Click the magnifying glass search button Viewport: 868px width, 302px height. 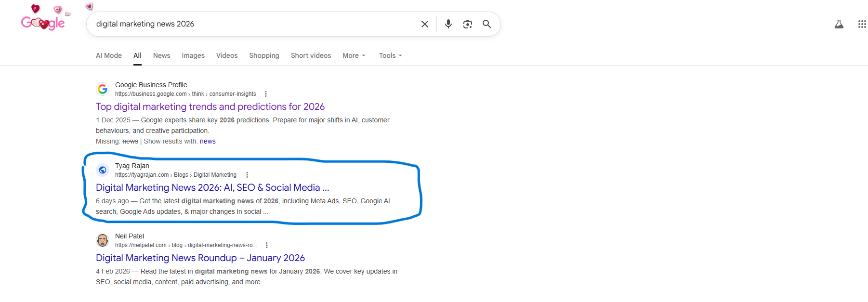[x=487, y=24]
